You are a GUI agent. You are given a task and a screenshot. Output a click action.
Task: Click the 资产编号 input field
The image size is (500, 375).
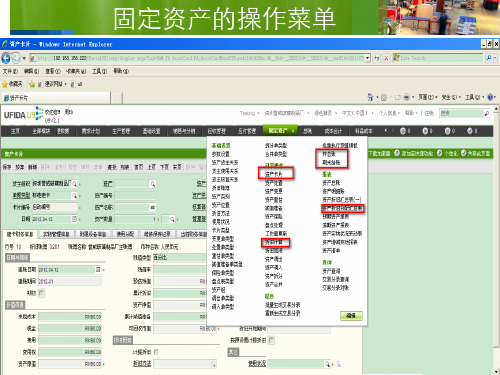tap(136, 196)
